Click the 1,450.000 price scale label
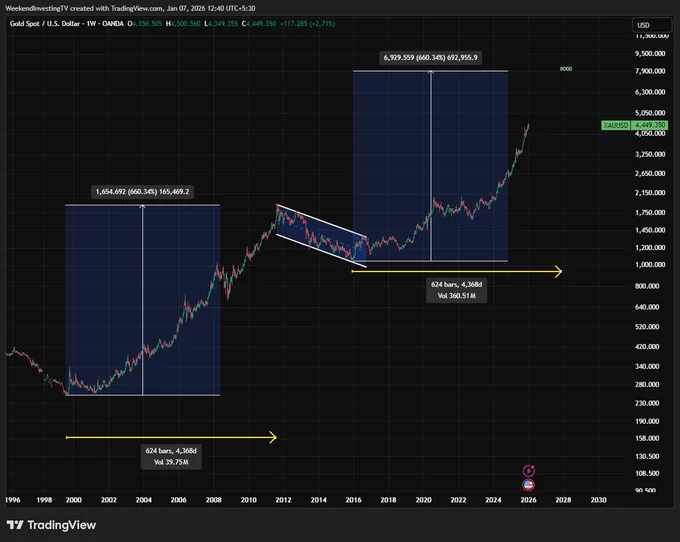 click(650, 230)
